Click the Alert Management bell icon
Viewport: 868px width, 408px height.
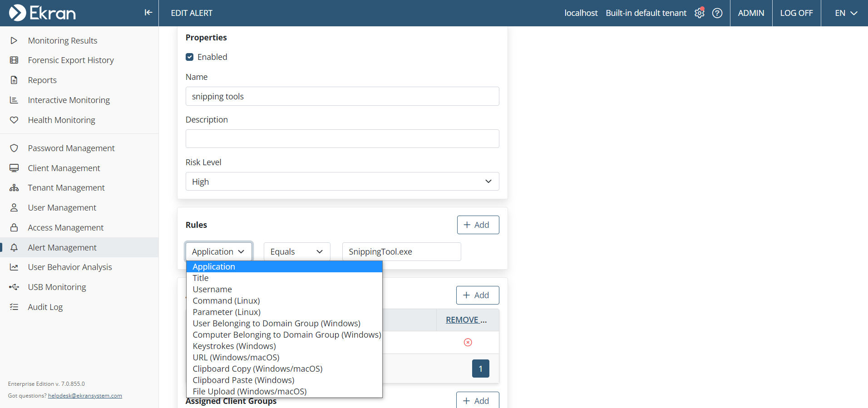[14, 247]
